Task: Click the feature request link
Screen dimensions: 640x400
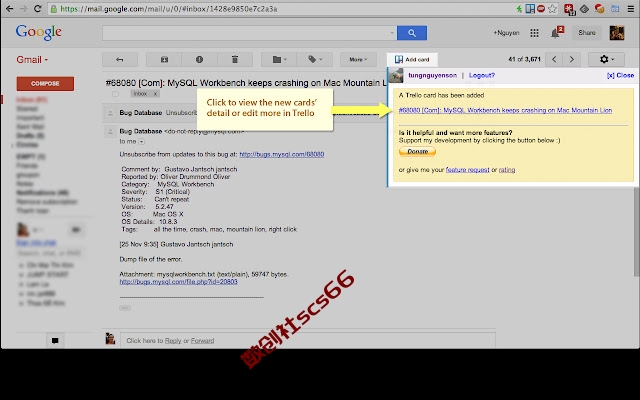Action: click(467, 170)
